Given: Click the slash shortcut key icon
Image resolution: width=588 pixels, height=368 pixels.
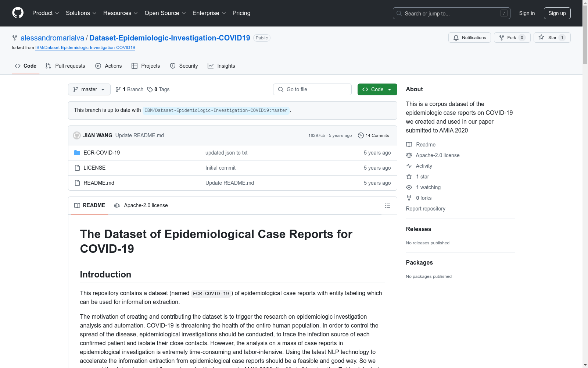Looking at the screenshot, I should tap(504, 13).
